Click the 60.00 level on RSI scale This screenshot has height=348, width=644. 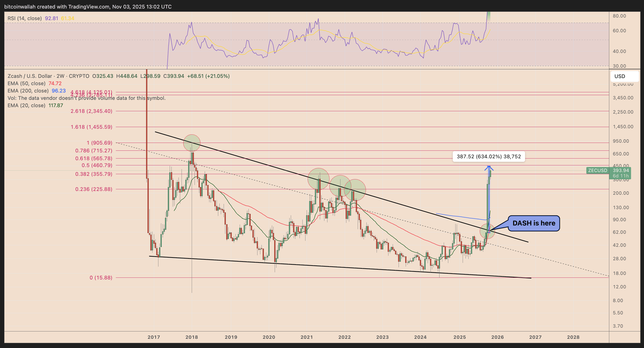[x=619, y=31]
